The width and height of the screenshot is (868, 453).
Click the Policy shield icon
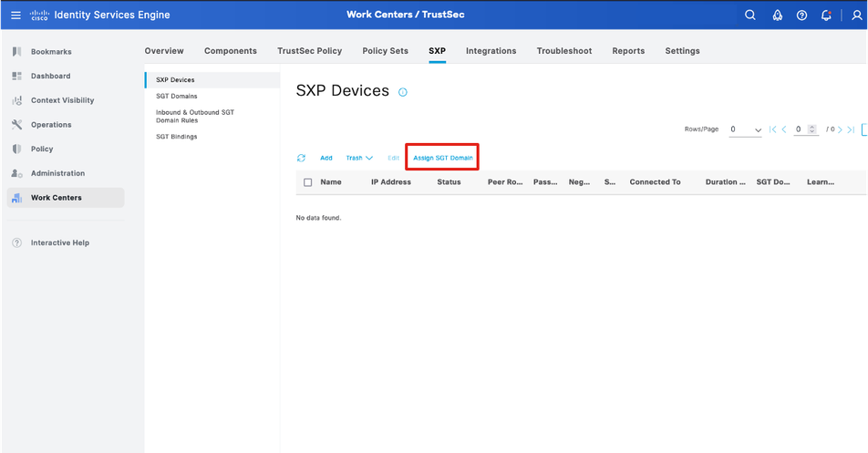tap(16, 149)
